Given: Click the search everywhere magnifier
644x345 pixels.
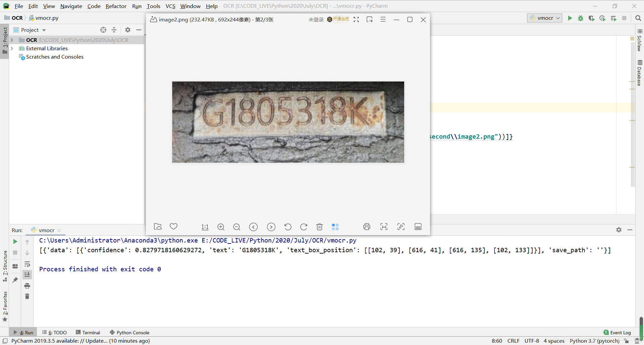Looking at the screenshot, I should coord(638,18).
